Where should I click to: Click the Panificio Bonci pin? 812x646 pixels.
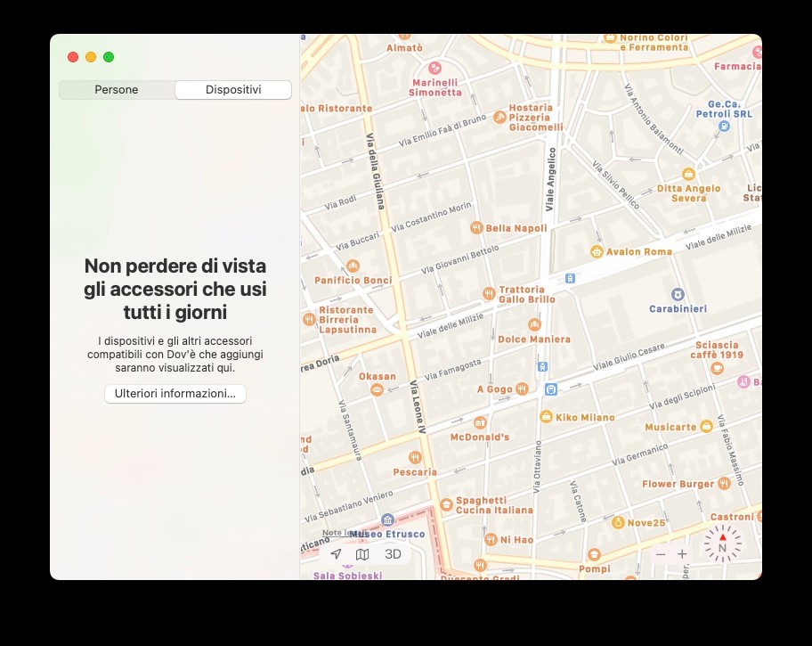[x=353, y=266]
